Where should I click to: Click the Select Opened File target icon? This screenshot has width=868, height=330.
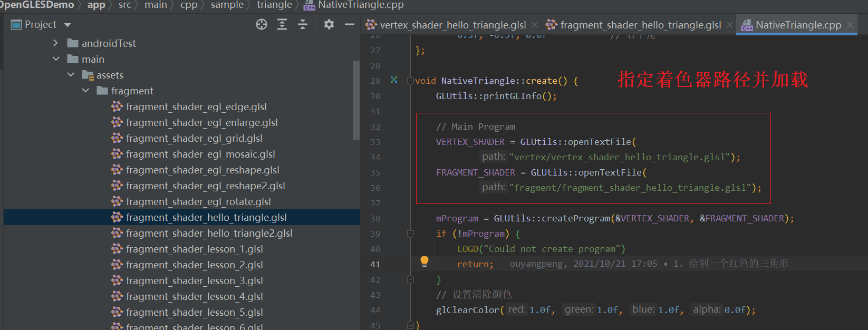point(262,24)
